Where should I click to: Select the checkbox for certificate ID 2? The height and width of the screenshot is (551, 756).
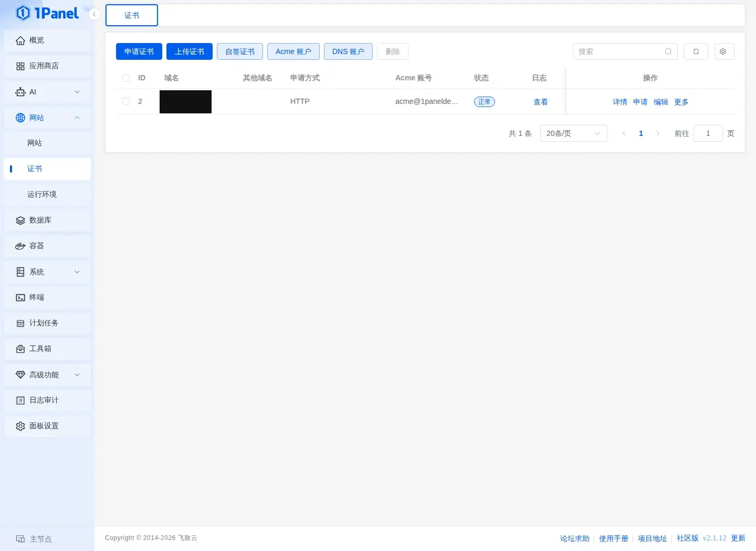click(x=126, y=101)
